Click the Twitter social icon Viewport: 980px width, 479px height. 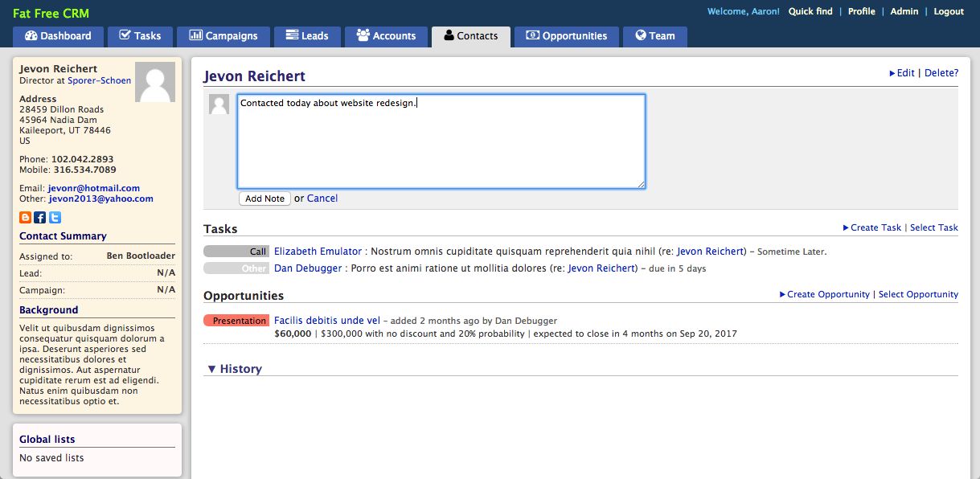55,218
